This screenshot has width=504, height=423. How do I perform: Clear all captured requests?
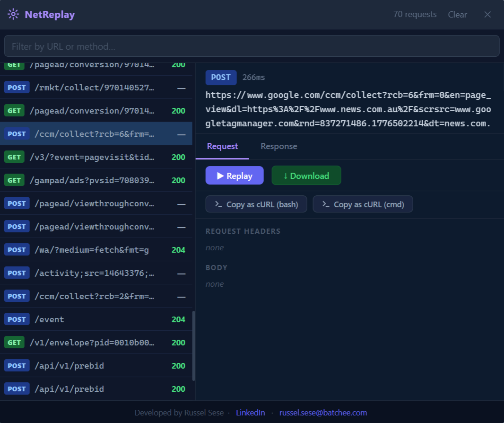coord(457,14)
